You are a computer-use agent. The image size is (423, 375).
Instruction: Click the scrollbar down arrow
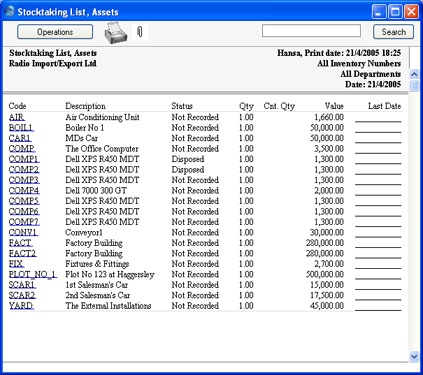(414, 357)
